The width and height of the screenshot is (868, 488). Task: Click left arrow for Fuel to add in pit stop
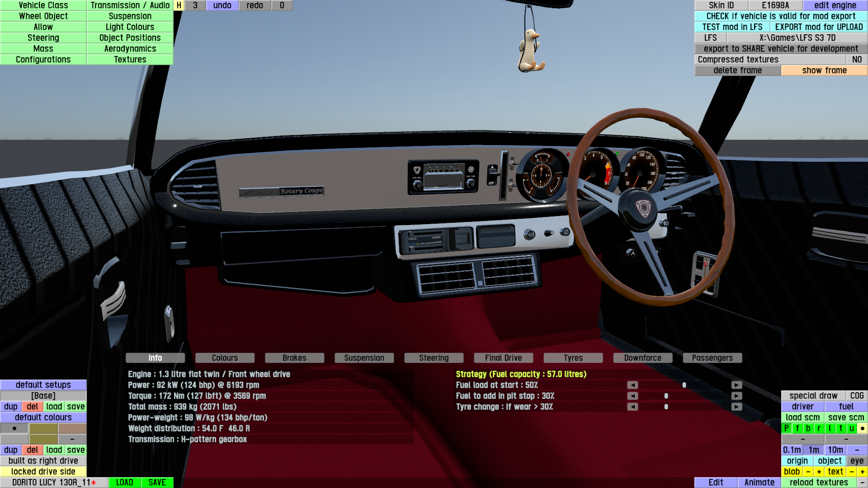pyautogui.click(x=632, y=396)
